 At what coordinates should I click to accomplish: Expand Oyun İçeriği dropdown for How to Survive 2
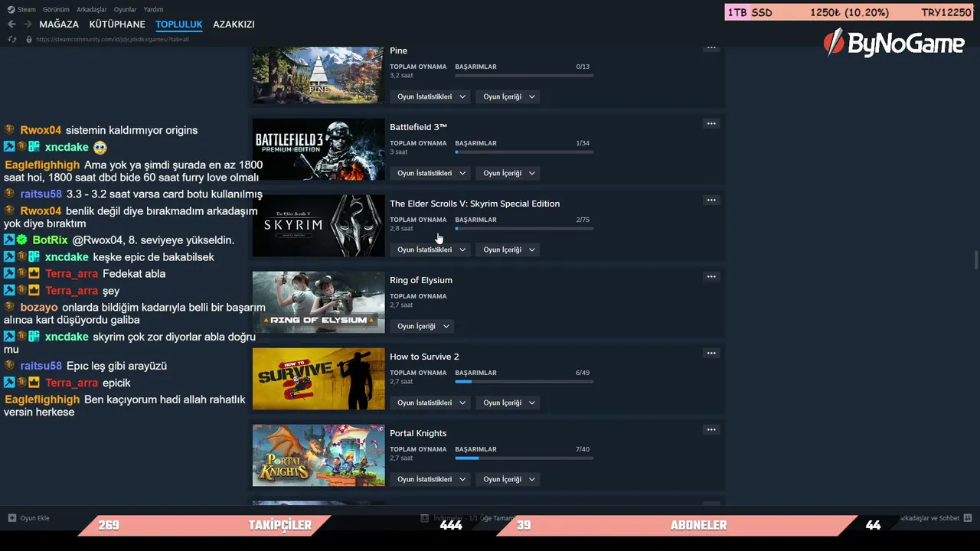point(508,403)
